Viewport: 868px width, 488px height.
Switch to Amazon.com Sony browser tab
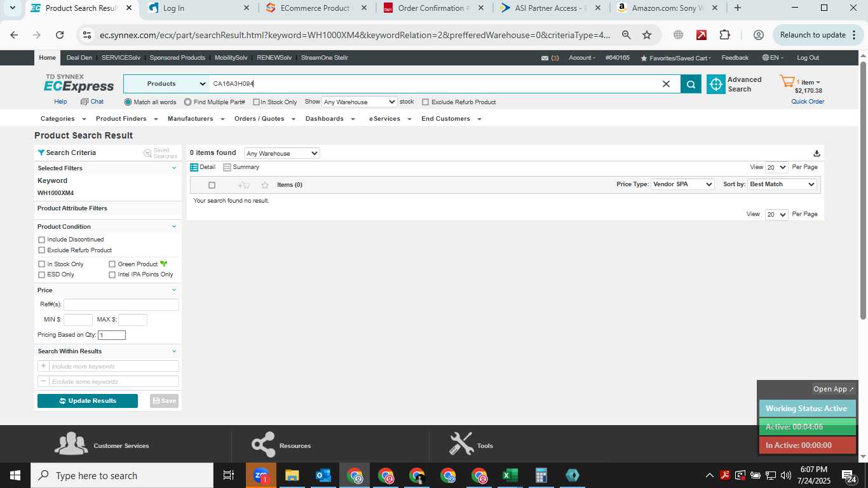point(667,8)
